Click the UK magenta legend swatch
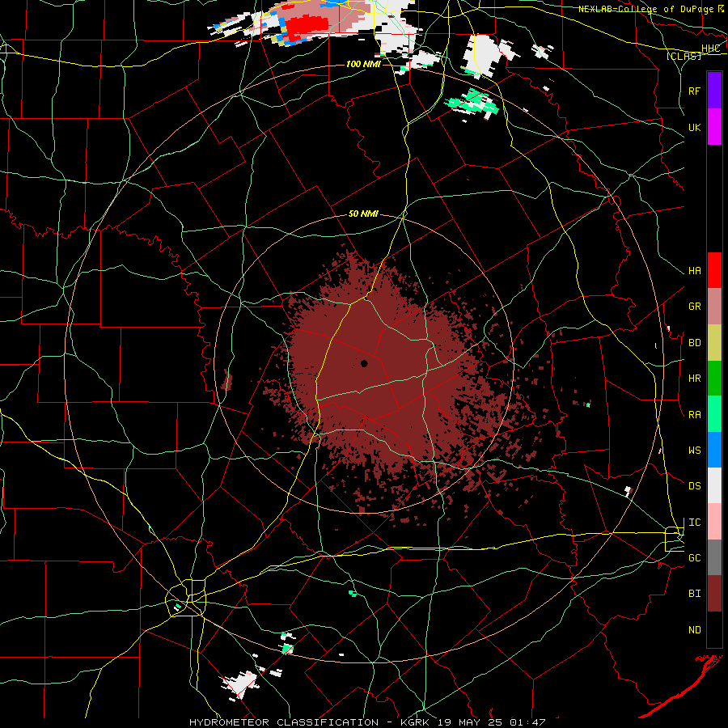 [x=714, y=127]
